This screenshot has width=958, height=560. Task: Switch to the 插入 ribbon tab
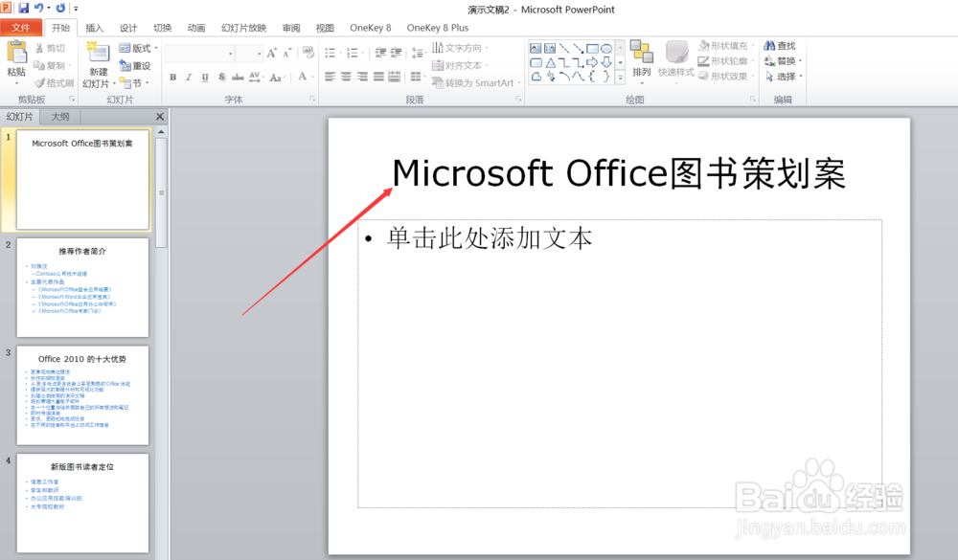coord(94,27)
